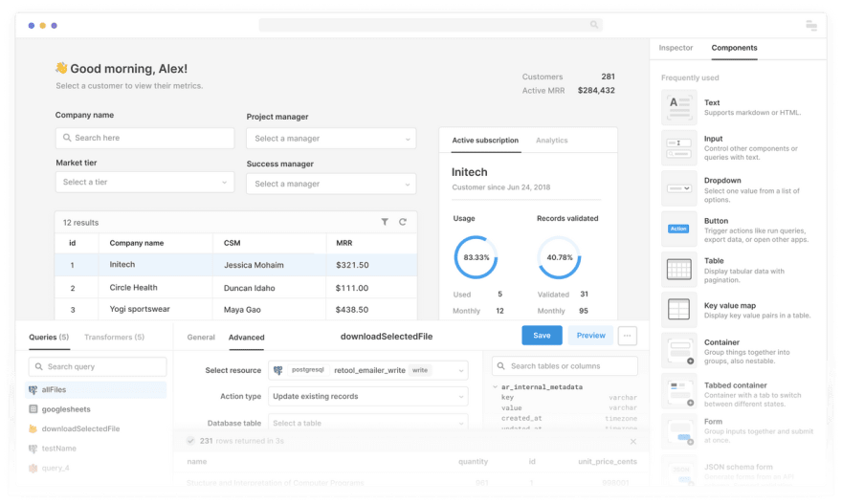This screenshot has width=842, height=504.
Task: Select the Yogi sportswear table row
Action: coord(235,309)
